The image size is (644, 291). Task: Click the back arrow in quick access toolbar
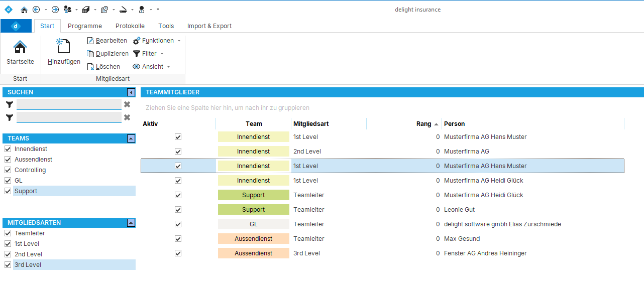(36, 10)
